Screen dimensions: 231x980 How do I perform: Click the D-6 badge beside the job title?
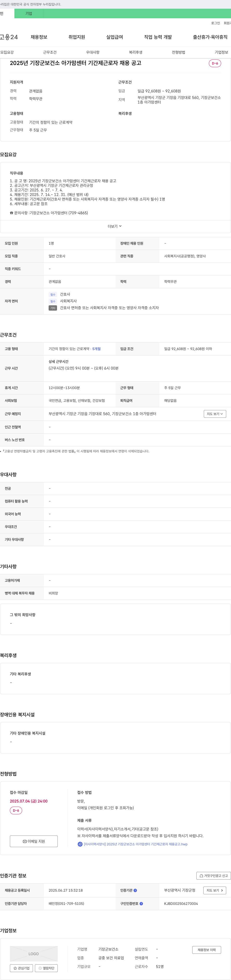pos(215,63)
